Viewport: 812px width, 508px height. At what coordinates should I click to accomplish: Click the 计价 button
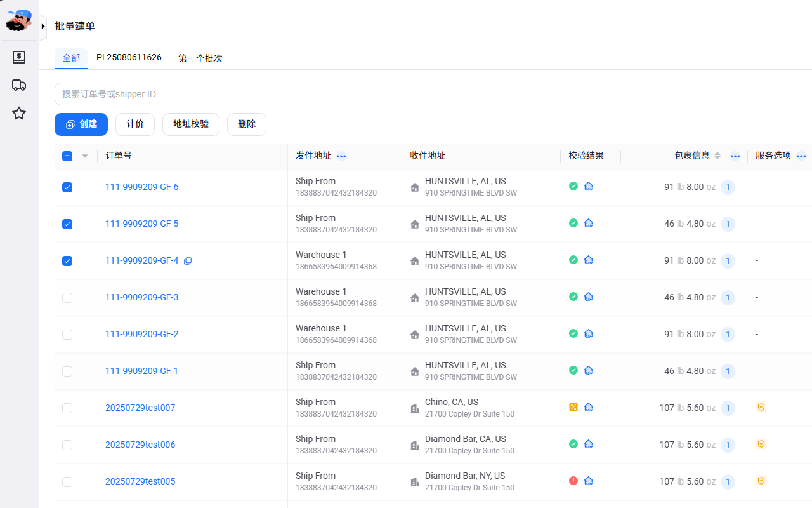point(135,124)
